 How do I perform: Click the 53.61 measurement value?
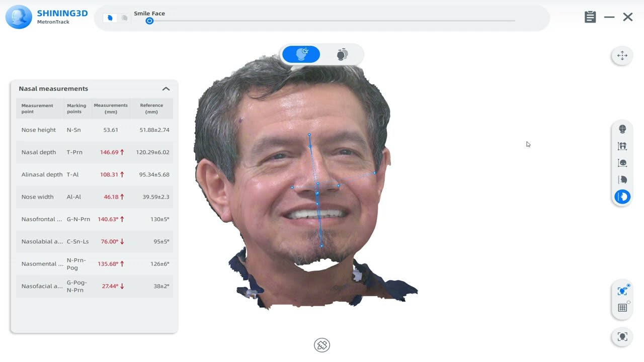tap(111, 130)
